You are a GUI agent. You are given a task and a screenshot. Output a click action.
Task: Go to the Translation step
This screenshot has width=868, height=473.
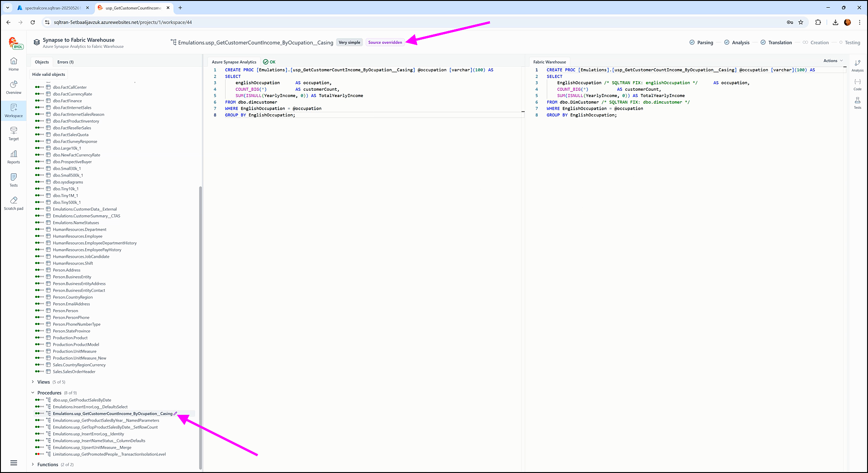click(780, 42)
